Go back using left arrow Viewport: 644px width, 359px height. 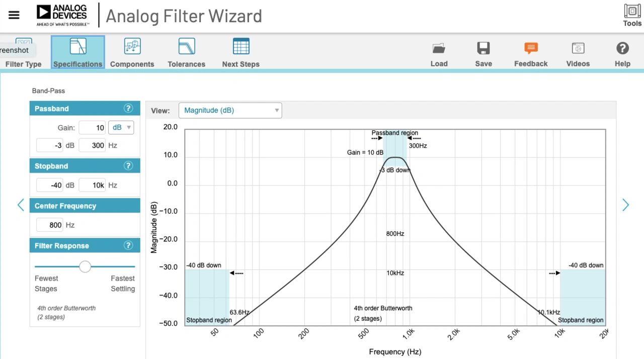[21, 205]
